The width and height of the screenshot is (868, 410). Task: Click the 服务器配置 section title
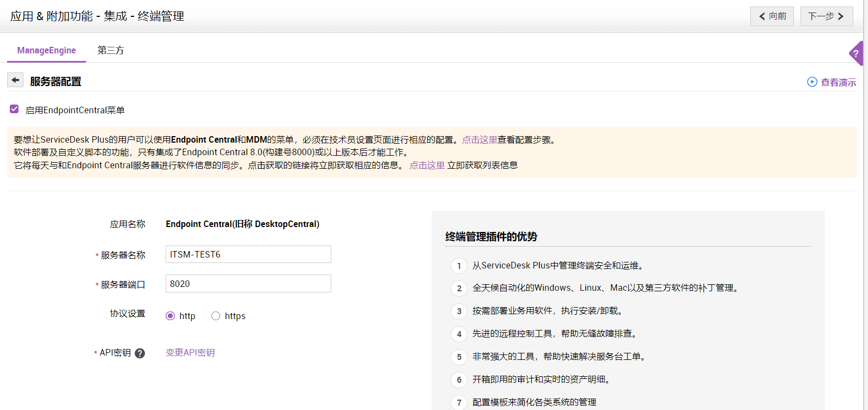pyautogui.click(x=56, y=82)
